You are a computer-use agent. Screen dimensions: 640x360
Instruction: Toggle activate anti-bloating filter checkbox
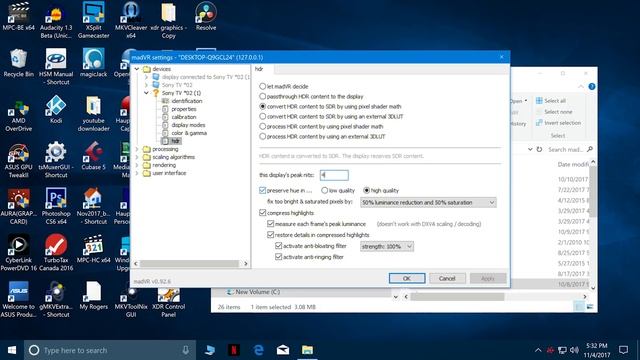tap(278, 246)
